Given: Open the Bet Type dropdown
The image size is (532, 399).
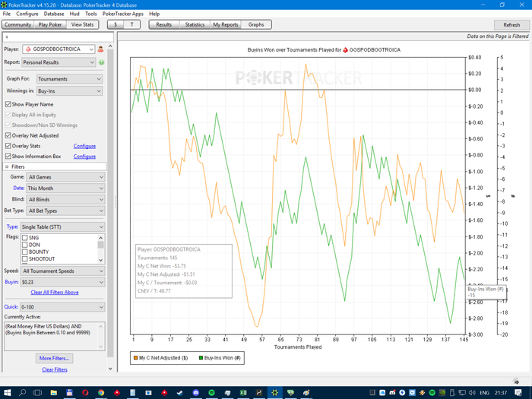Looking at the screenshot, I should [x=65, y=211].
